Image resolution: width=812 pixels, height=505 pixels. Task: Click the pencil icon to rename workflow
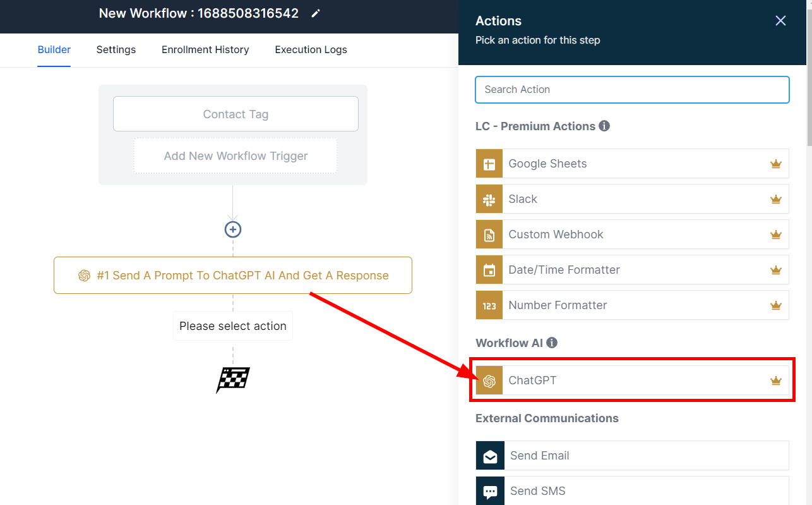(316, 13)
